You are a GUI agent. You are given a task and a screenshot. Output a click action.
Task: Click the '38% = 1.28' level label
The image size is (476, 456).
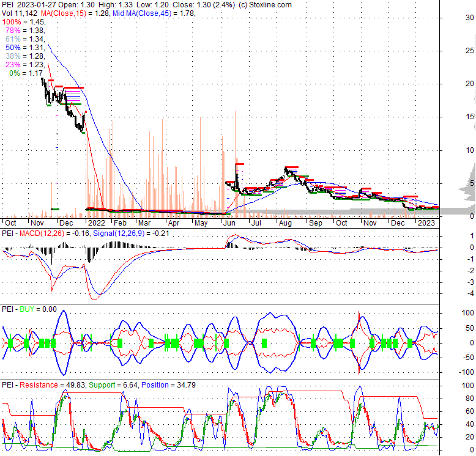[x=25, y=56]
